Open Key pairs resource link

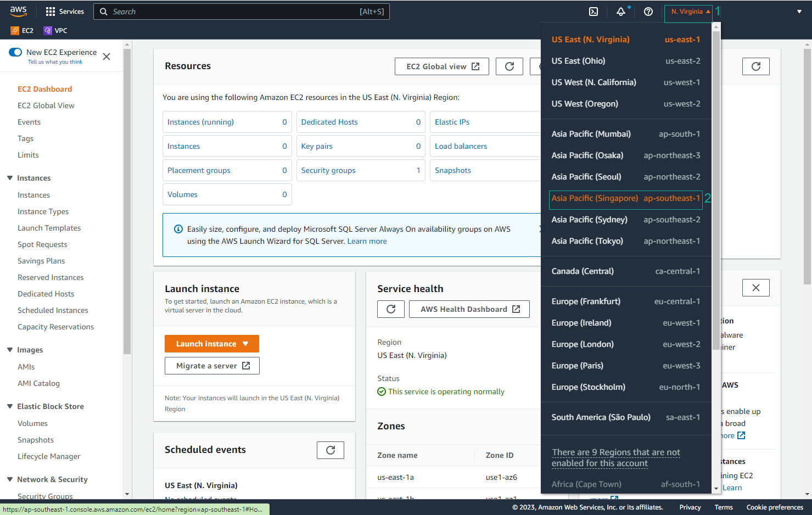(x=317, y=146)
